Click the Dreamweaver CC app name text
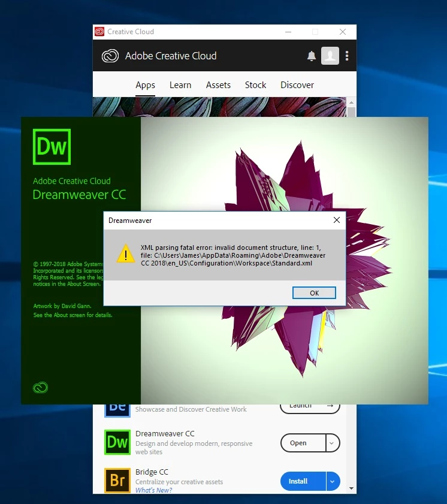 point(165,434)
